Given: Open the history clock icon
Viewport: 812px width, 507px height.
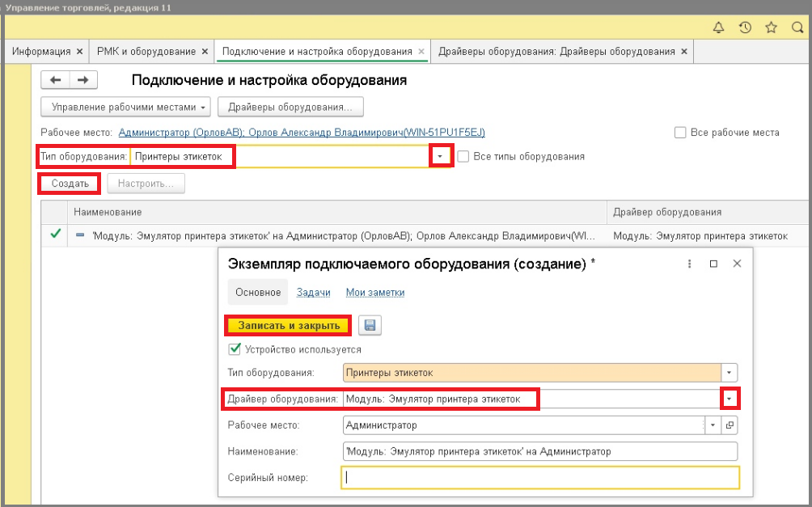Looking at the screenshot, I should (x=745, y=27).
